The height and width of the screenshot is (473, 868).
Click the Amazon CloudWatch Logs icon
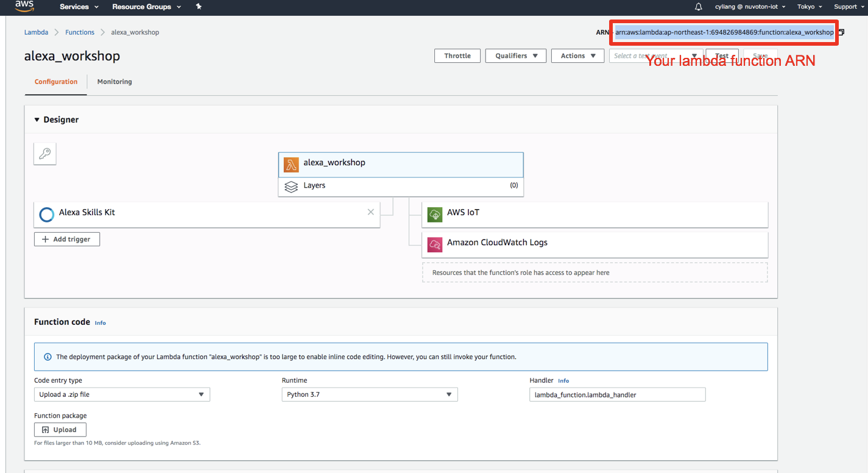[435, 244]
